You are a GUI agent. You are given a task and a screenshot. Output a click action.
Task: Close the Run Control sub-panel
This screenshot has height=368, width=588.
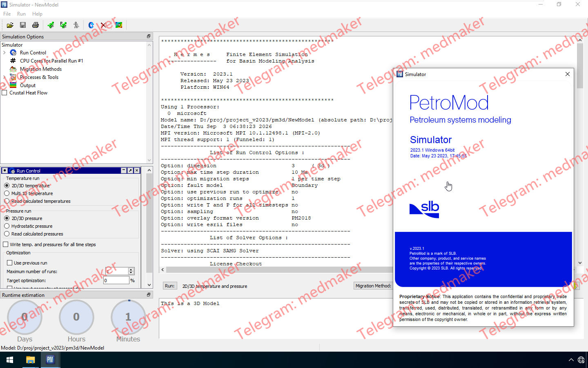137,171
